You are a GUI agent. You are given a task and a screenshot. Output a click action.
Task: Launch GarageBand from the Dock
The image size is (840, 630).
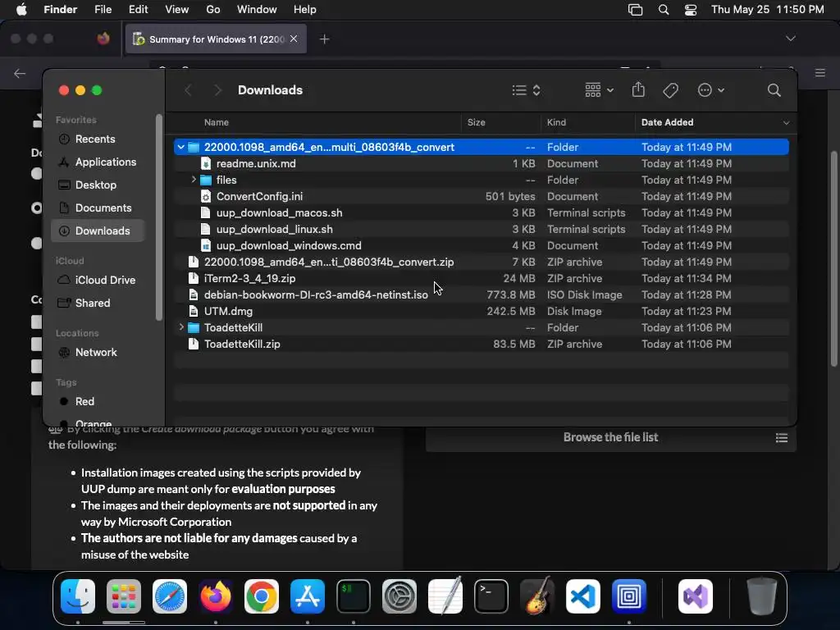pos(537,596)
